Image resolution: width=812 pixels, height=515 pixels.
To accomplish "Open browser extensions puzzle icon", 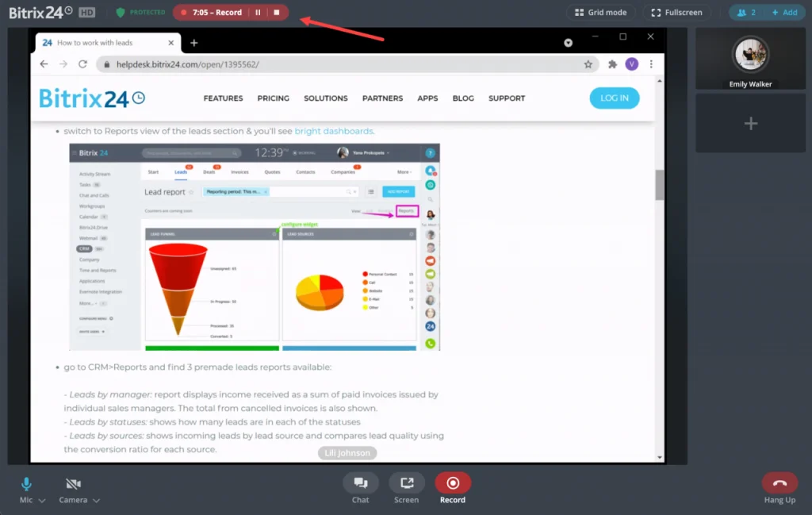I will (612, 64).
